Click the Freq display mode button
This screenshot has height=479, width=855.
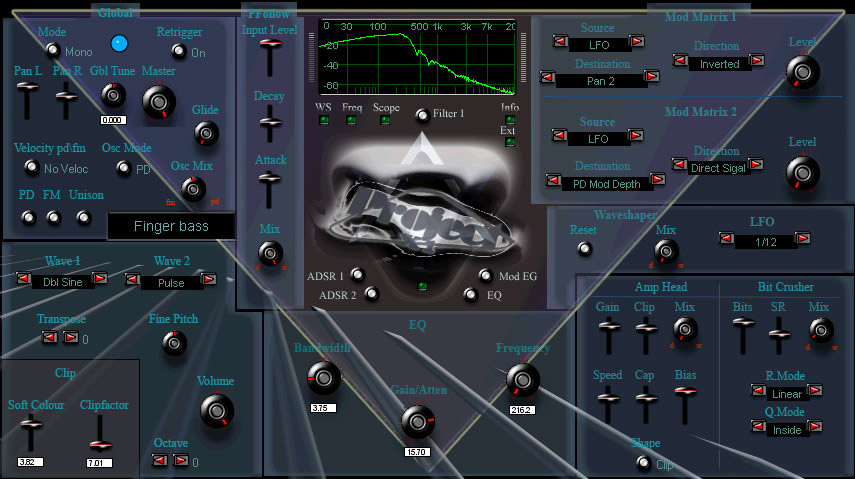pos(351,119)
